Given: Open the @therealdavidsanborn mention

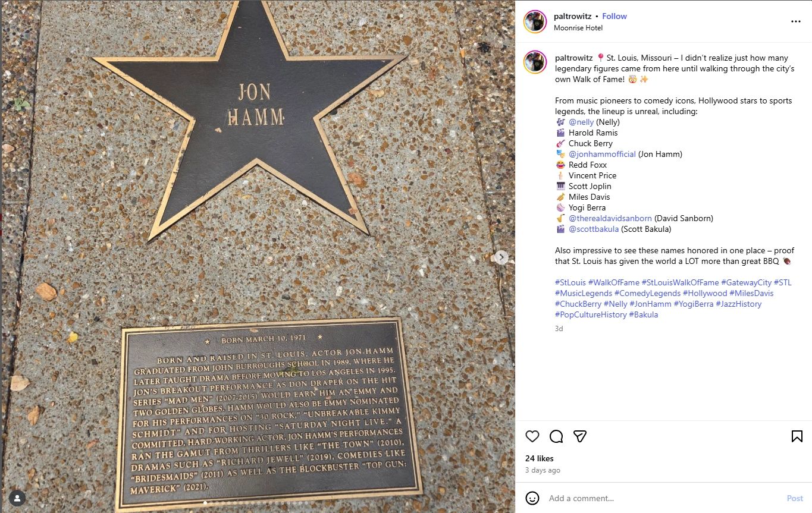Looking at the screenshot, I should coord(610,218).
